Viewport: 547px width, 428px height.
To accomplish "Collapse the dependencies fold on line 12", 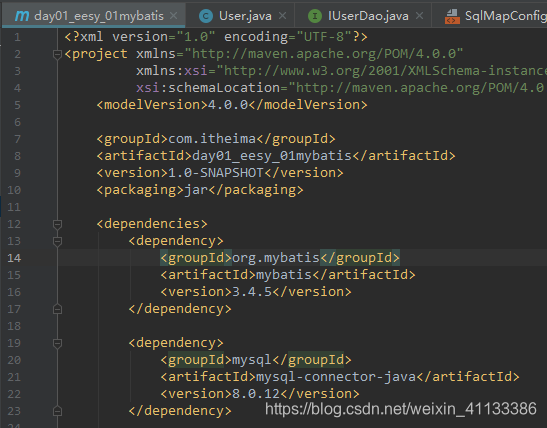I will tap(57, 224).
